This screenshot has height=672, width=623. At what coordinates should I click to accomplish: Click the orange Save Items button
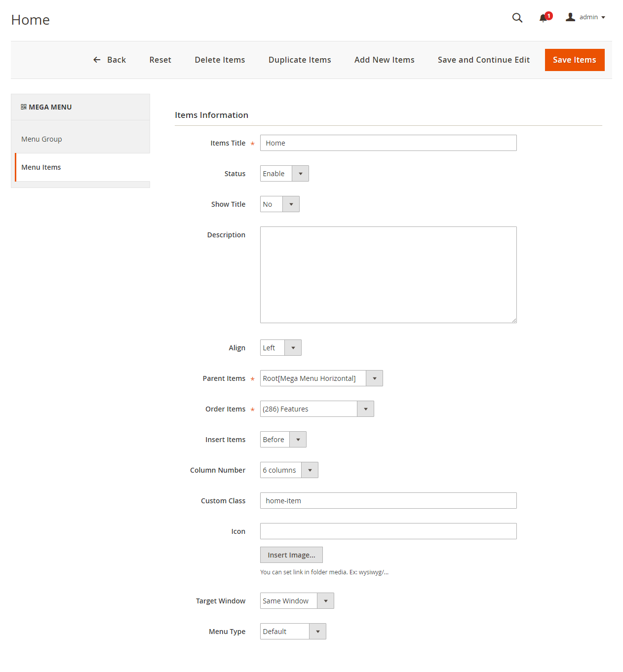pyautogui.click(x=575, y=60)
